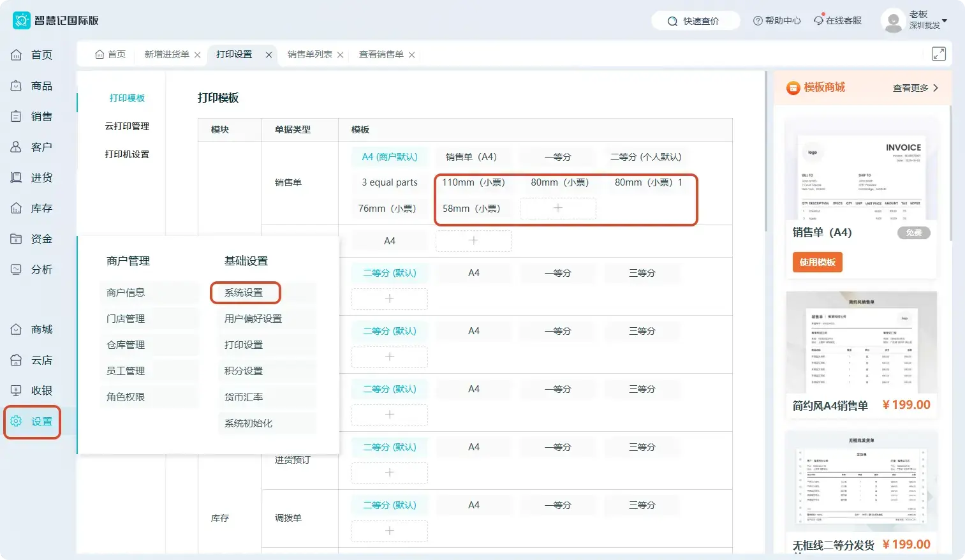Click the 快速查价 search box
Screen dimensions: 965x560
[x=696, y=21]
